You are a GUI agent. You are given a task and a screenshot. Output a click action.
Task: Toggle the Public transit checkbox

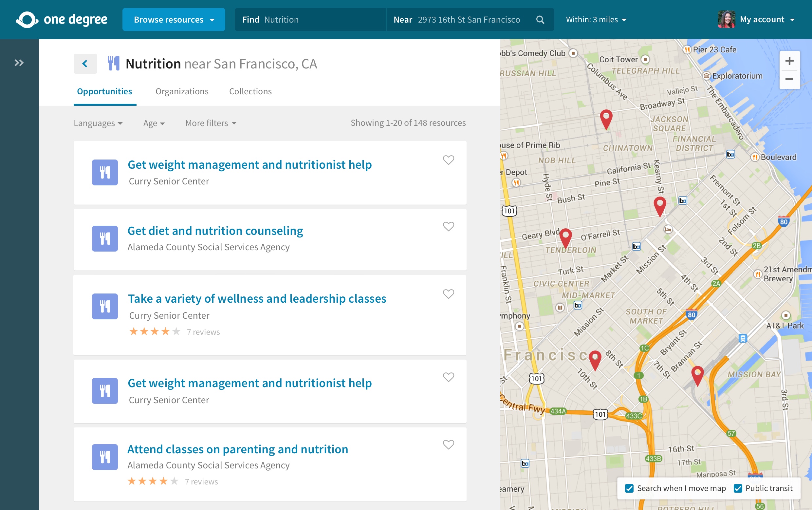click(737, 488)
